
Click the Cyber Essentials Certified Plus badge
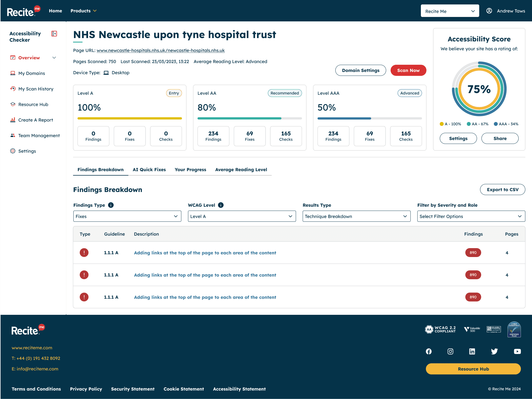coord(514,330)
